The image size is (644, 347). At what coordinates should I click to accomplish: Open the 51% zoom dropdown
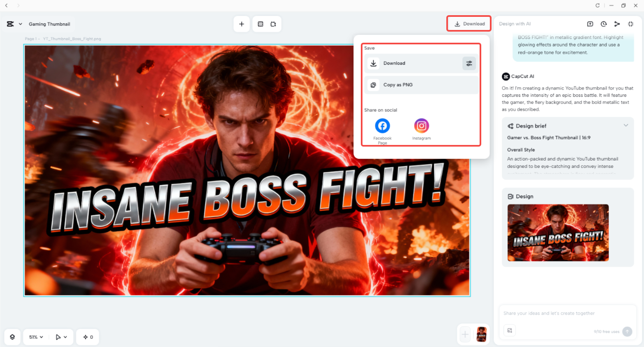[35, 337]
